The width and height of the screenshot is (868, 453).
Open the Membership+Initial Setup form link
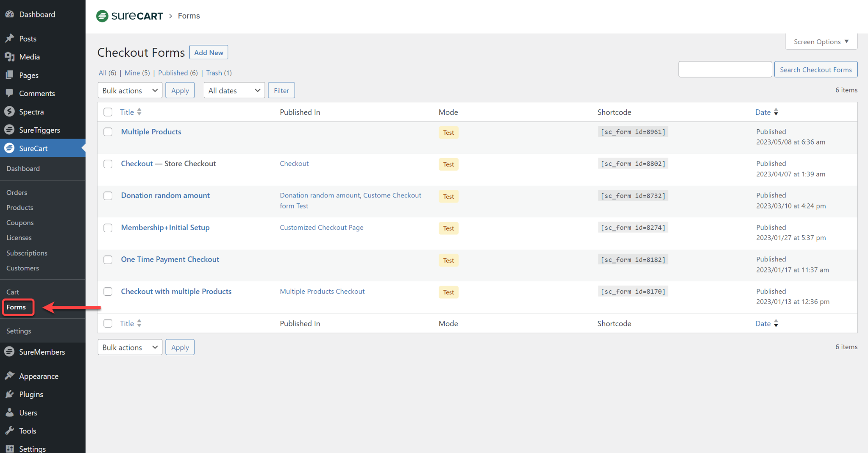[165, 228]
